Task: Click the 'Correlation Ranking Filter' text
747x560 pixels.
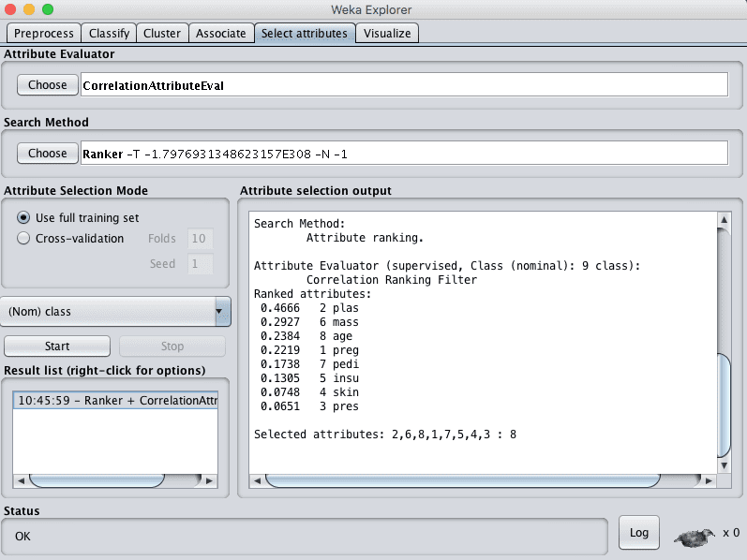Action: 391,280
